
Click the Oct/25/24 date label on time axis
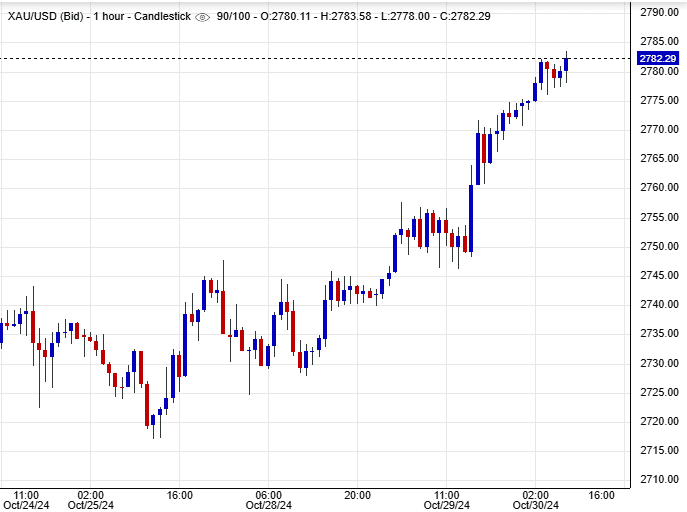(x=90, y=505)
